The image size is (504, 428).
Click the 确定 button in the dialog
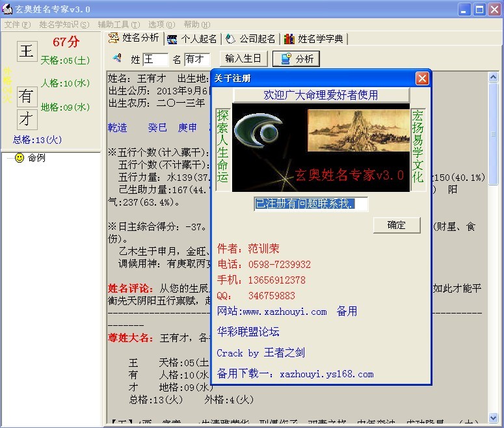click(x=396, y=225)
